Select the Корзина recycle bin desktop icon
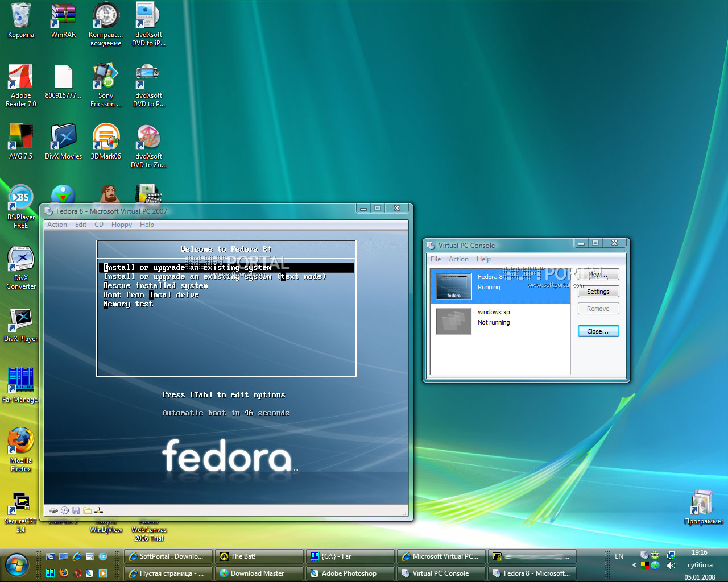 point(21,20)
